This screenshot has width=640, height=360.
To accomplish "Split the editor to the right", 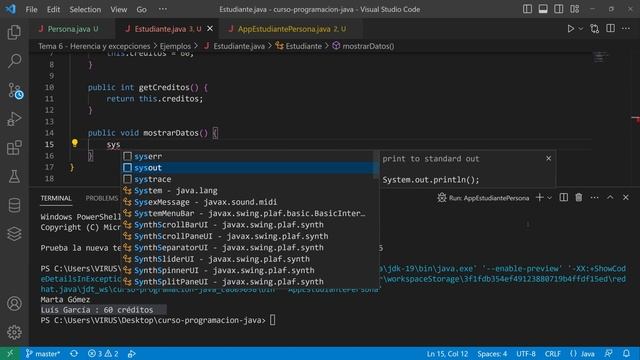I will pyautogui.click(x=611, y=28).
